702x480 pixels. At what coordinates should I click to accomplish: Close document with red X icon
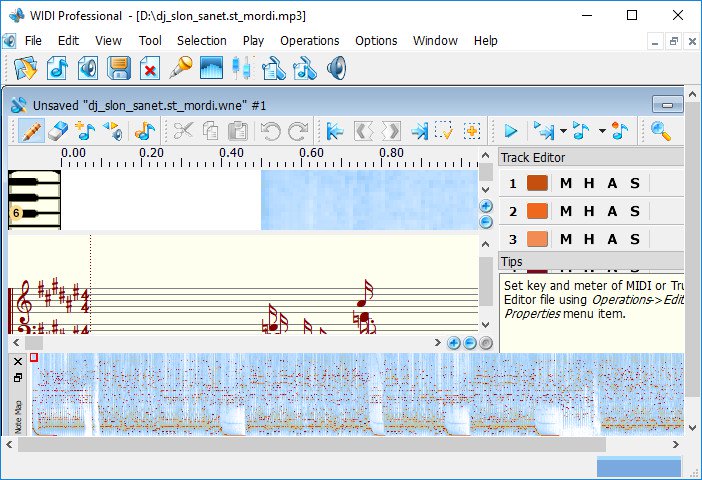coord(150,69)
